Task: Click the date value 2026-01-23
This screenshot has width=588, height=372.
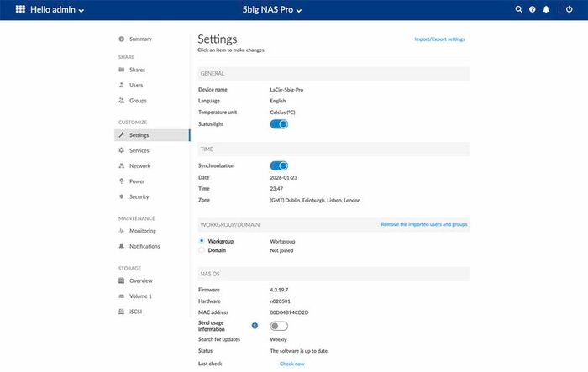Action: [284, 177]
